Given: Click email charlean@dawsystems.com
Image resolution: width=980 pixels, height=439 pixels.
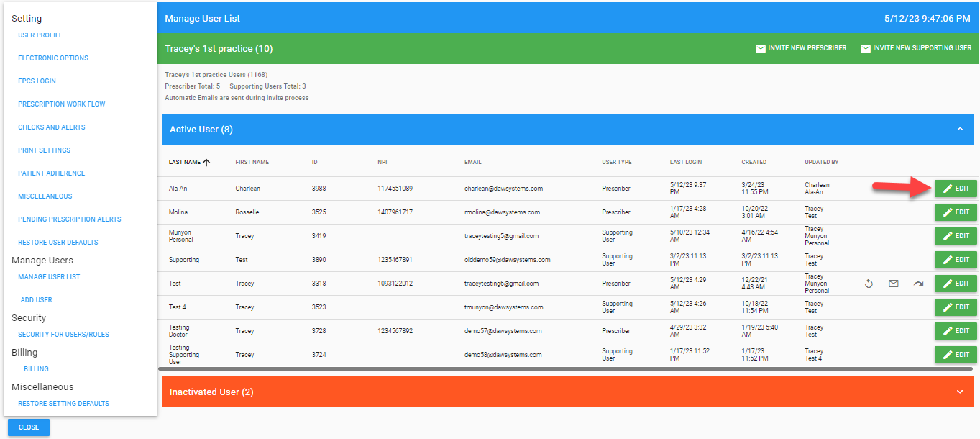Looking at the screenshot, I should coord(503,189).
